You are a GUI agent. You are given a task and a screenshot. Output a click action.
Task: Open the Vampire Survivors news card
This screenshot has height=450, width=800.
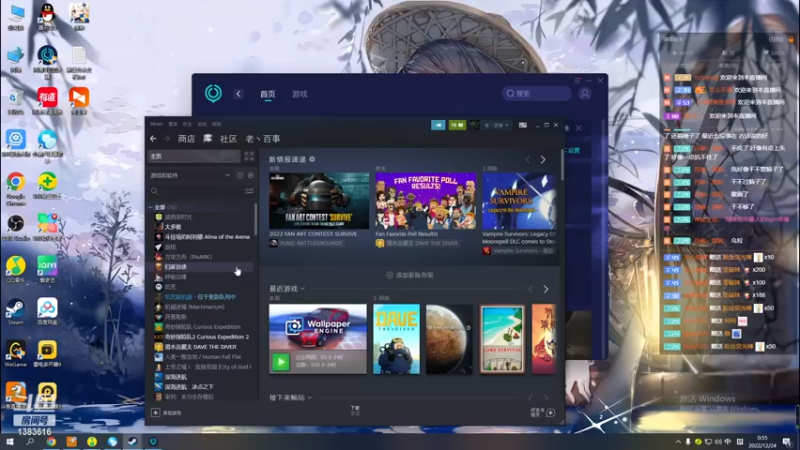(519, 201)
